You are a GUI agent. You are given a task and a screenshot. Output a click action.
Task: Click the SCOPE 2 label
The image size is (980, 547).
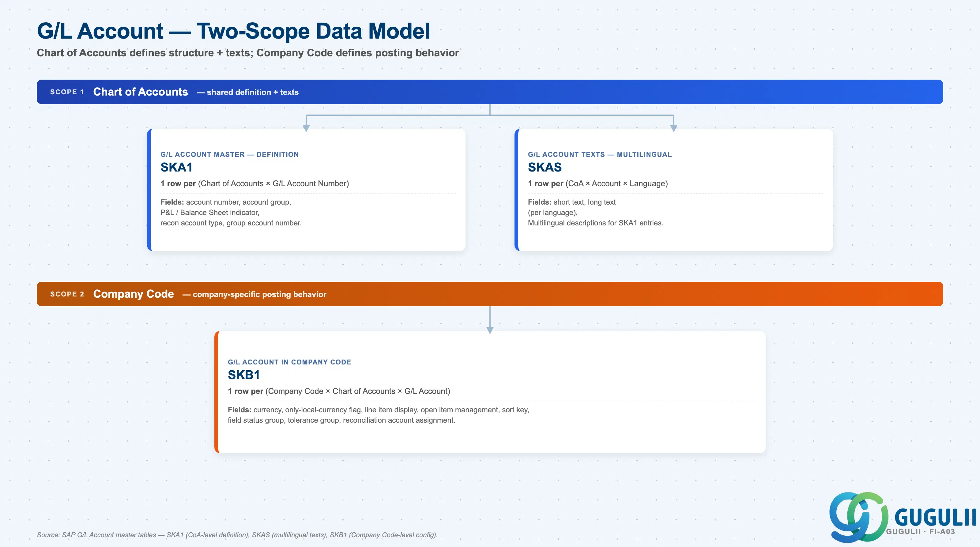[67, 294]
